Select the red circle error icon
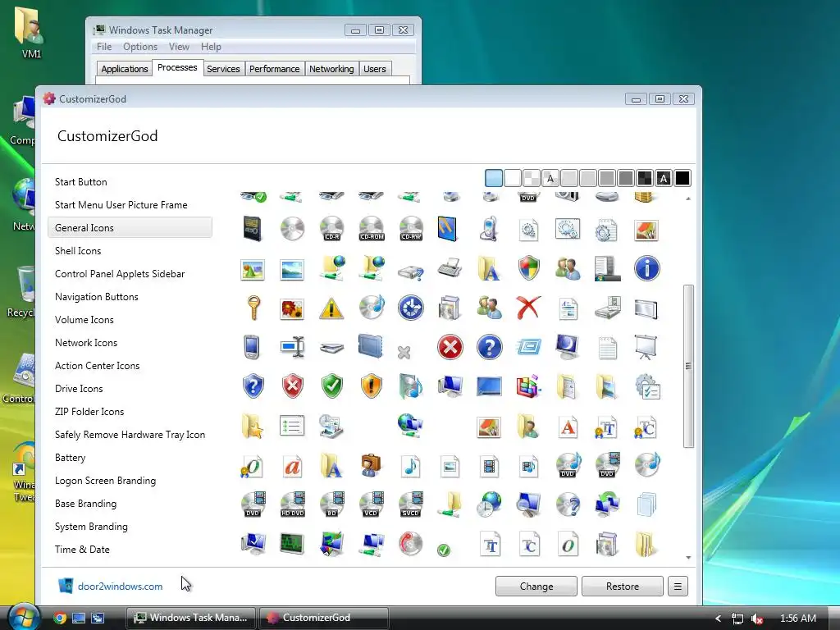The height and width of the screenshot is (630, 840). [450, 347]
